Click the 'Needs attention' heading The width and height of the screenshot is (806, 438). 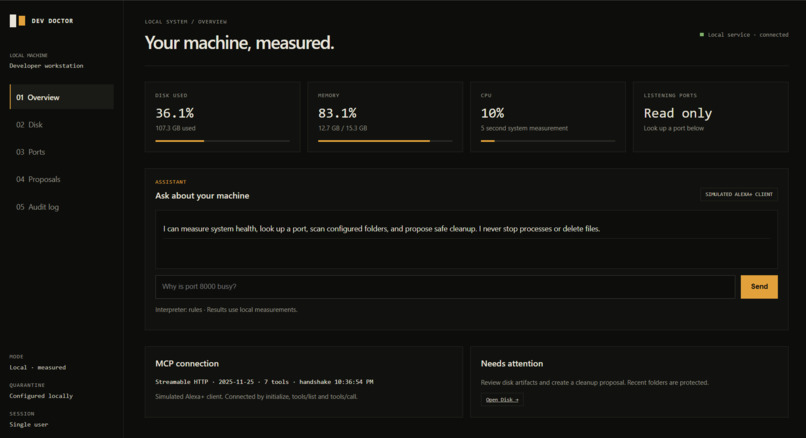(x=512, y=363)
